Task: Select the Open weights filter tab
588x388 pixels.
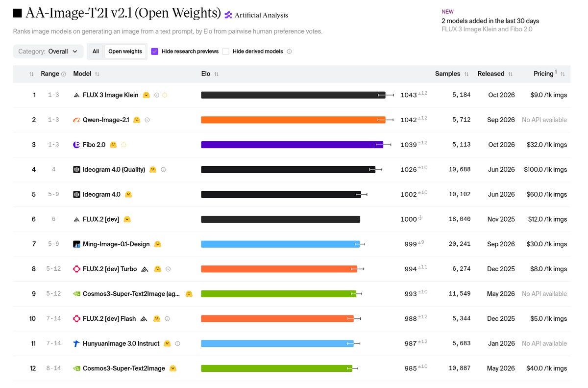Action: click(x=125, y=52)
